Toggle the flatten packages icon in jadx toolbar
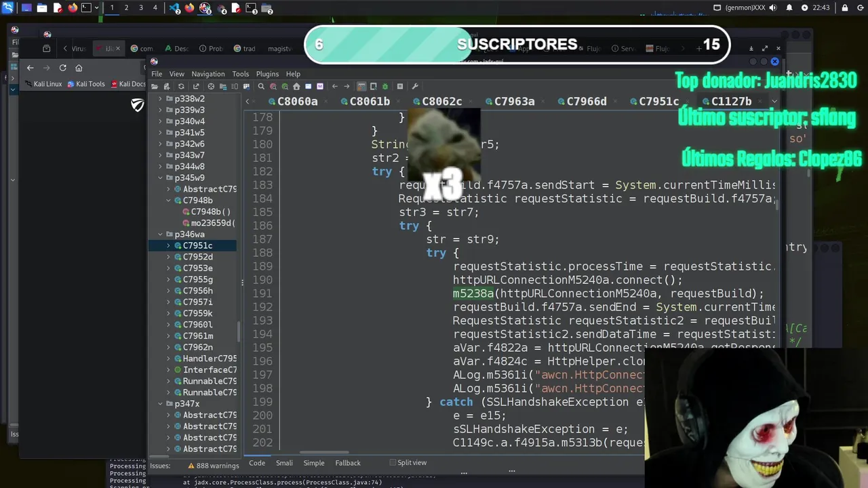868x488 pixels. click(223, 86)
